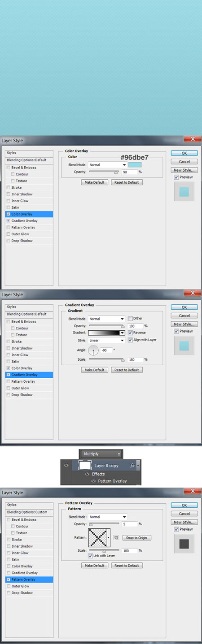
Task: Open the Blend Mode dropdown in Color Overlay settings
Action: 108,165
